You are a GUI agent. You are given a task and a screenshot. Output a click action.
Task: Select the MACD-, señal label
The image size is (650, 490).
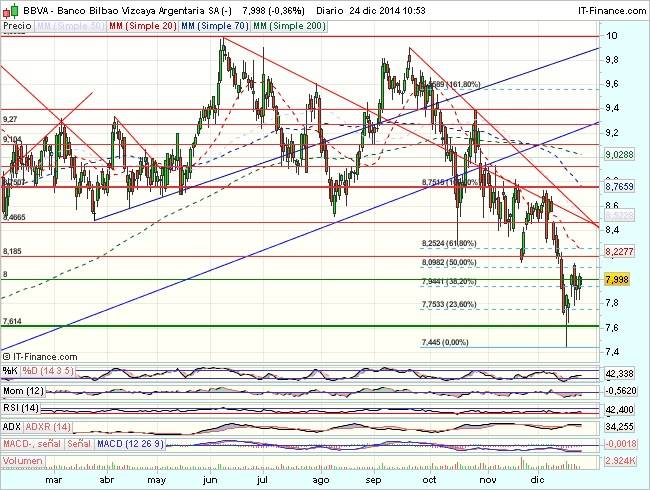click(32, 444)
